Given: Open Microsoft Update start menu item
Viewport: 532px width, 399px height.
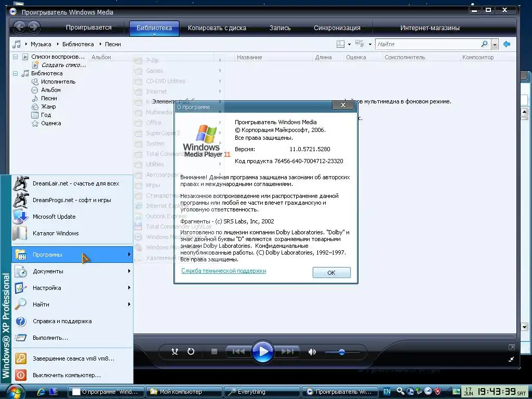Looking at the screenshot, I should (72, 217).
